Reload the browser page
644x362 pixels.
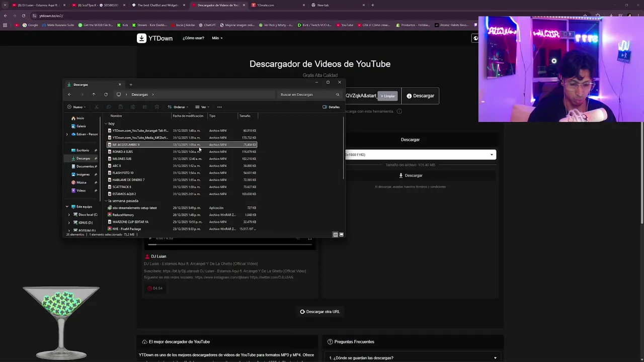(23, 16)
